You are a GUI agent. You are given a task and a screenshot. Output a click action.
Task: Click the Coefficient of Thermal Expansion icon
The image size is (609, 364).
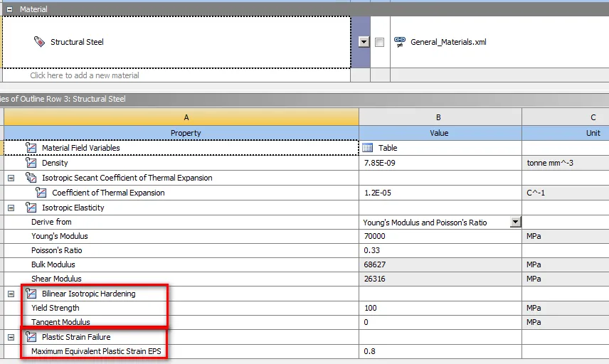pos(41,193)
